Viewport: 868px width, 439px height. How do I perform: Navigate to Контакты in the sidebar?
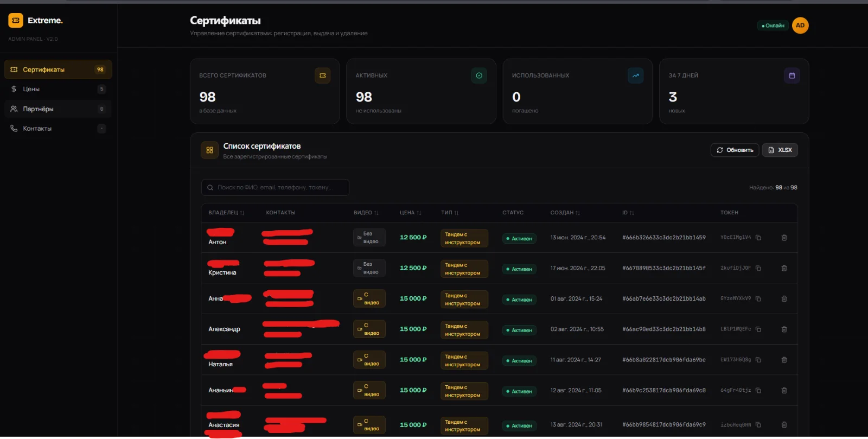pos(58,129)
